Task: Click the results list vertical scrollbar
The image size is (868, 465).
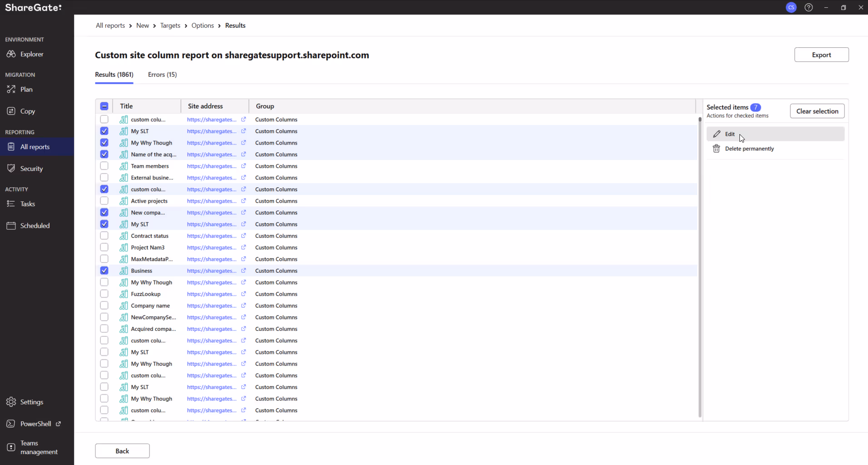Action: coord(700,267)
